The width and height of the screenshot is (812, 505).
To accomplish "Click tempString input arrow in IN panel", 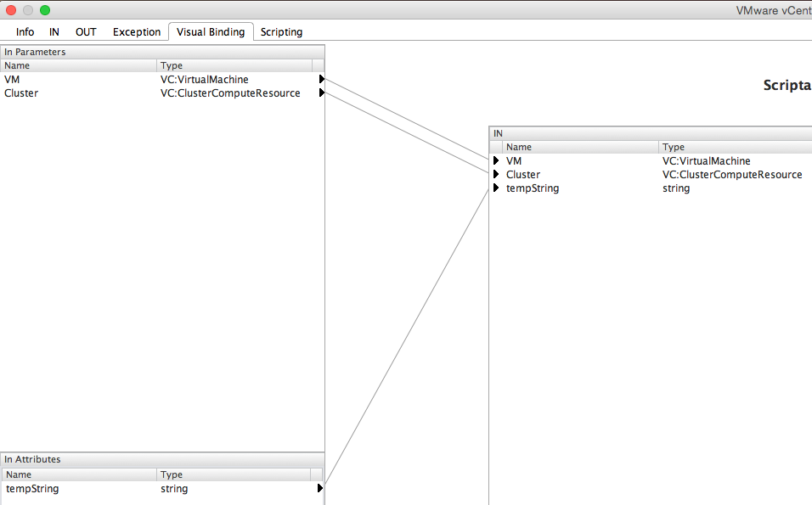I will tap(496, 188).
